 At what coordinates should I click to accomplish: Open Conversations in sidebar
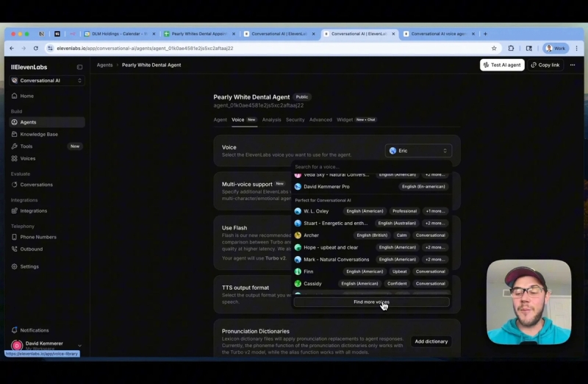click(47, 185)
